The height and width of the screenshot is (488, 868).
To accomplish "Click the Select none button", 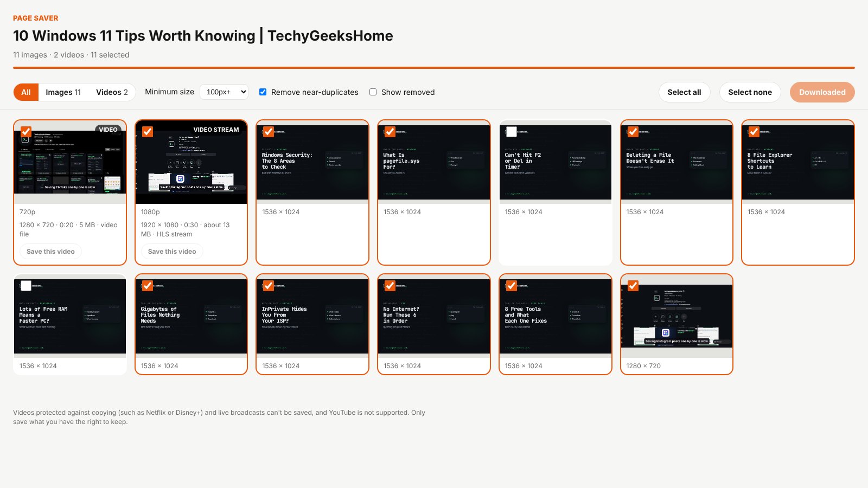I will (x=750, y=92).
